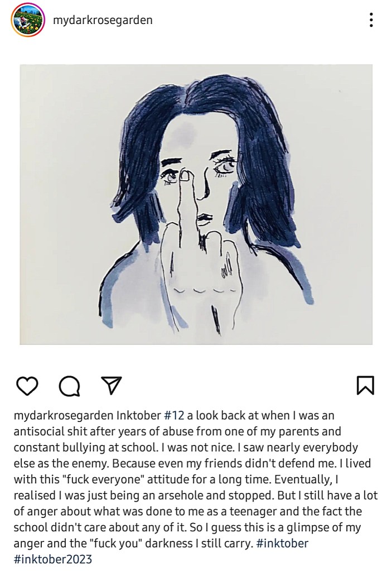
Task: Tap the mydarkrosegarden profile picture
Action: point(28,20)
